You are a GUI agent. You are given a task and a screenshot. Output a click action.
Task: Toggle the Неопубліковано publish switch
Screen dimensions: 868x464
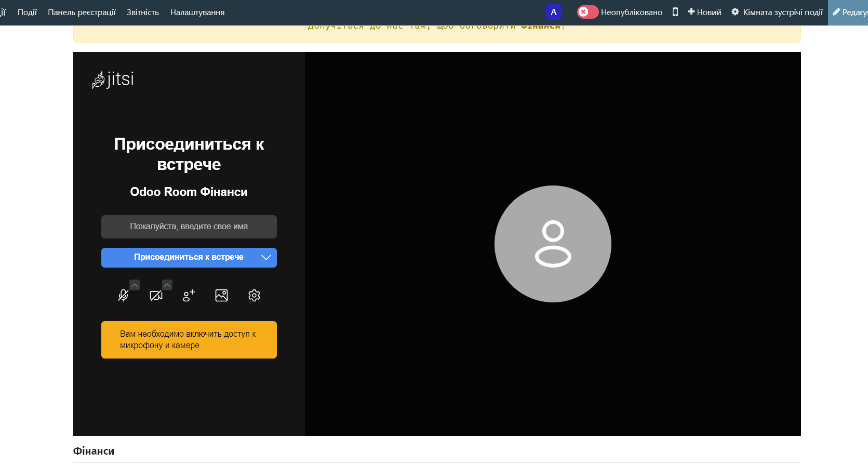pyautogui.click(x=587, y=12)
